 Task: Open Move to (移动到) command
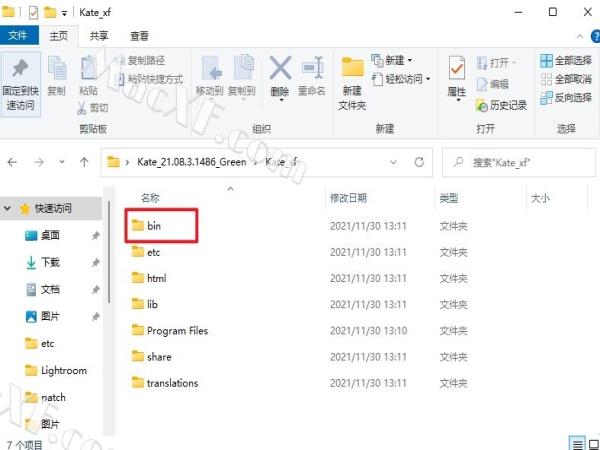[209, 78]
